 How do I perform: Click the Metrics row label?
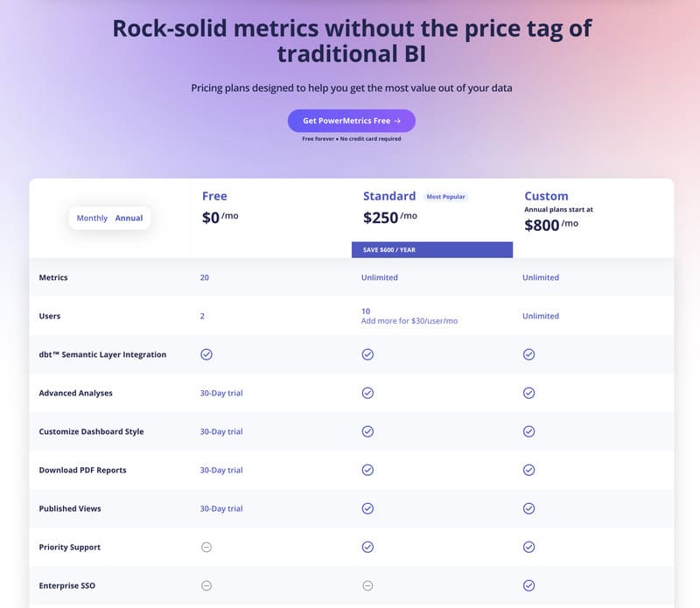53,277
